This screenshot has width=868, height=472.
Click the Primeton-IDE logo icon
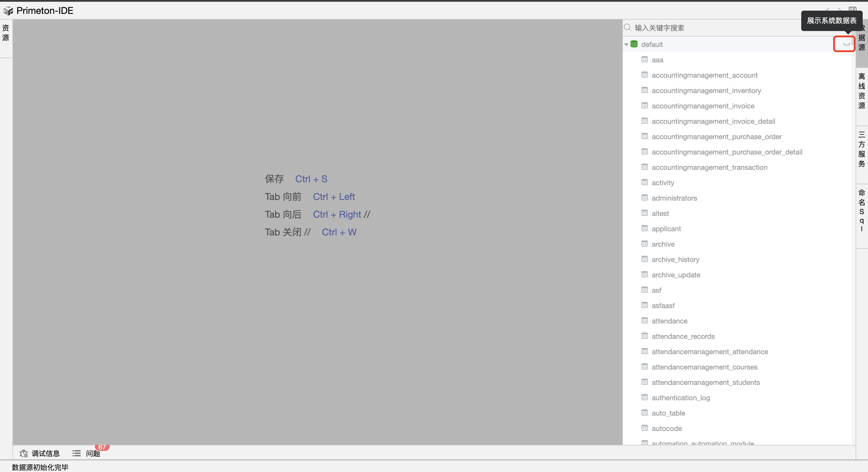click(8, 11)
